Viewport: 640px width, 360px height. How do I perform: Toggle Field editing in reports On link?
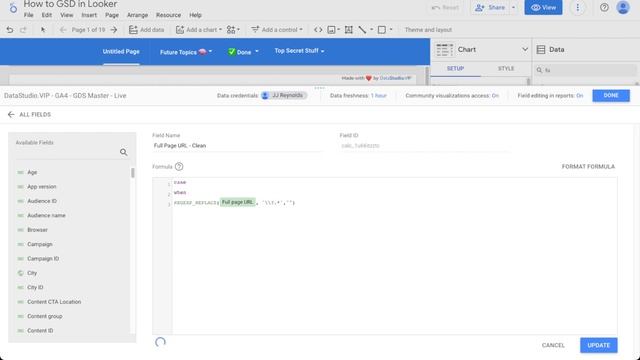click(580, 96)
